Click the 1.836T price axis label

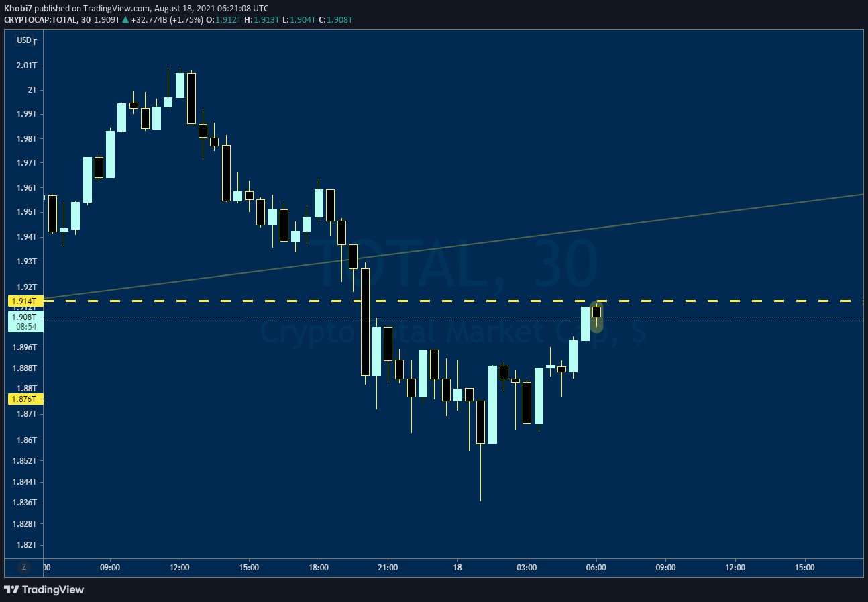[x=25, y=503]
